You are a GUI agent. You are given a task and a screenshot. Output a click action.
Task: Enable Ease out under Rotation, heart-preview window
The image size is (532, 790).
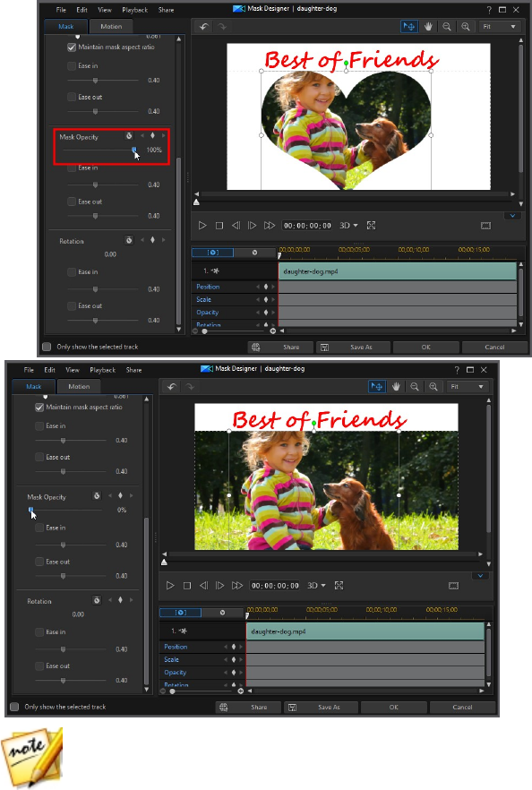coord(72,305)
